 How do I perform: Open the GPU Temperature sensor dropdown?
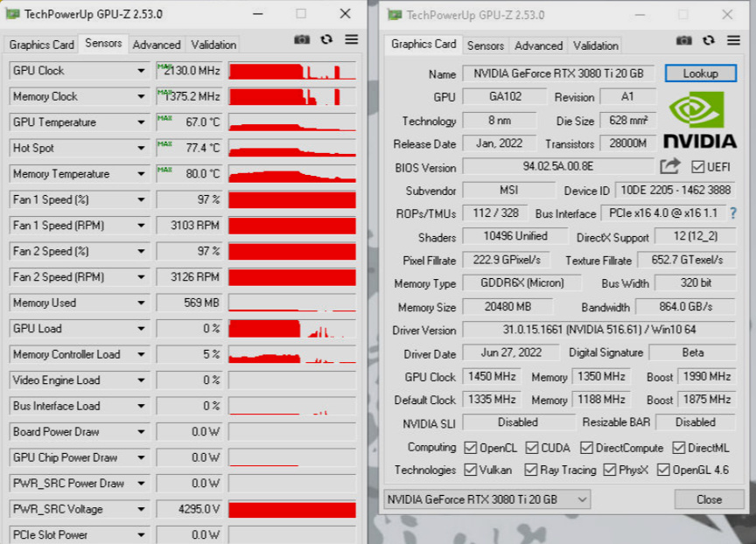tap(141, 122)
